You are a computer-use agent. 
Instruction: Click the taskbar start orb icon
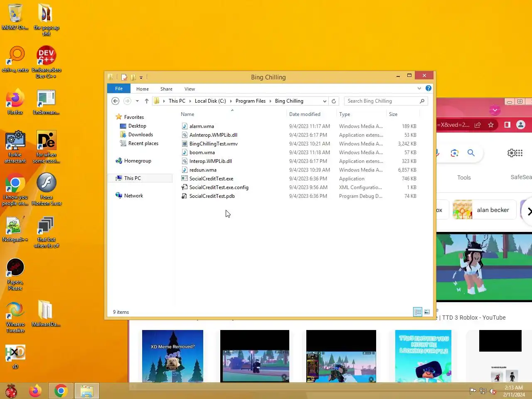coord(11,391)
